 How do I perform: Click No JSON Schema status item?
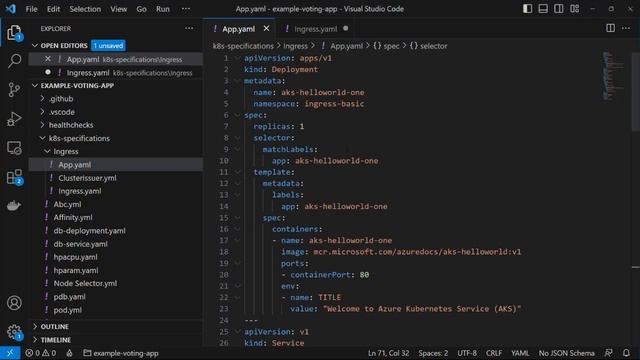567,353
